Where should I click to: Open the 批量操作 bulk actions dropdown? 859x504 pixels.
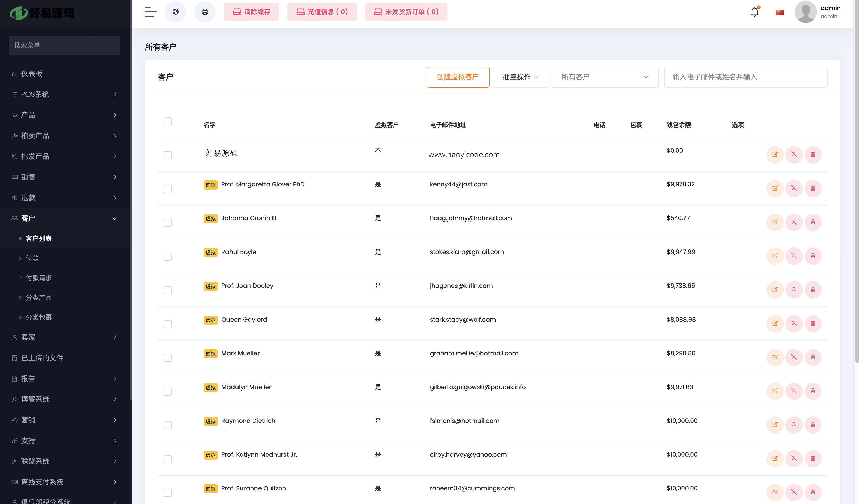point(521,77)
